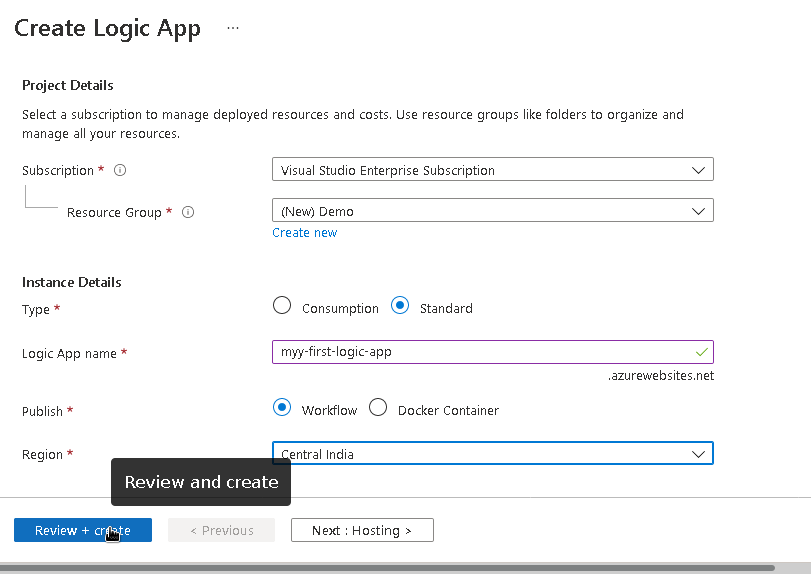Choose Docker Container publish option
The image size is (811, 574).
(x=378, y=408)
